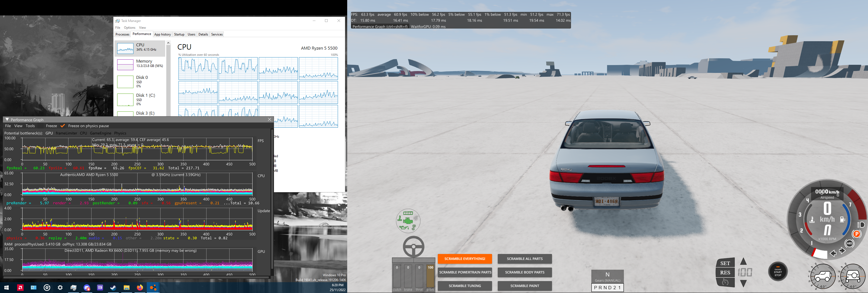Click the roll angle vehicle gauge
This screenshot has height=293, width=868.
pyautogui.click(x=853, y=276)
